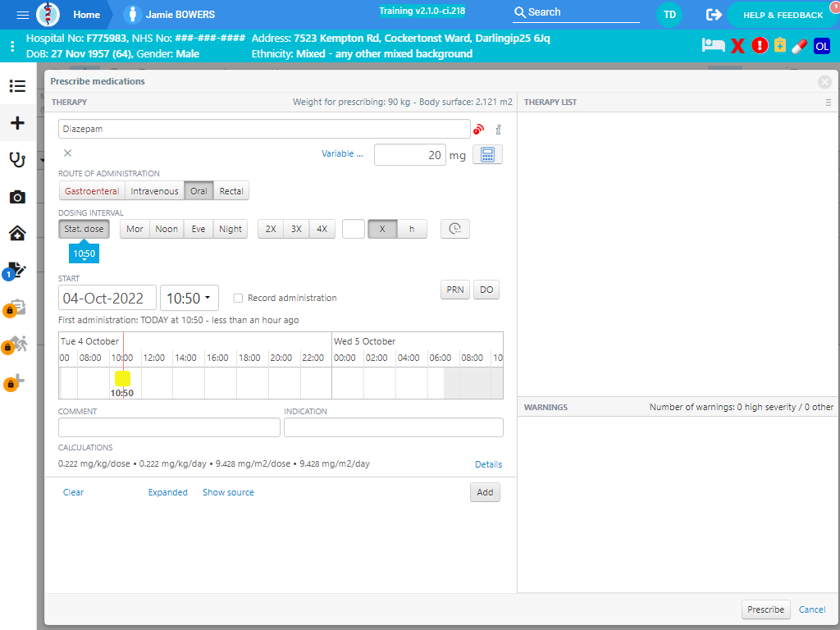Open the document edit icon with badge 1

[16, 271]
